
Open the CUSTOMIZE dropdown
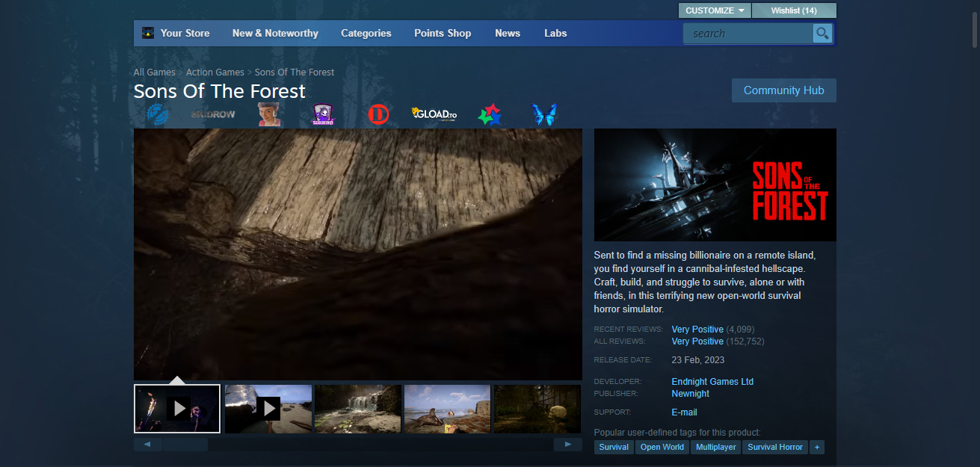715,10
